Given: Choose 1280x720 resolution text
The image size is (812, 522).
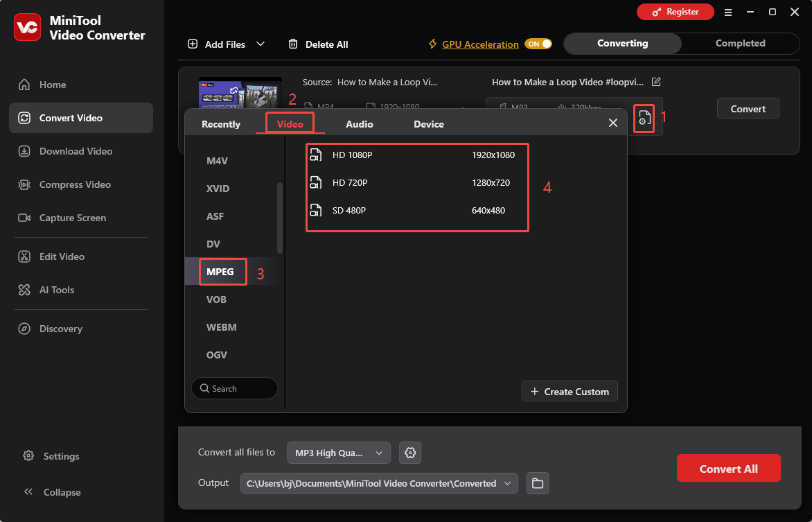Looking at the screenshot, I should click(491, 182).
